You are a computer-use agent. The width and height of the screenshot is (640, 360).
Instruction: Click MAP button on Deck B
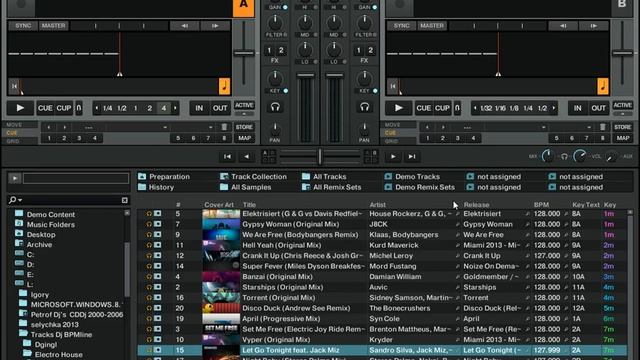click(x=623, y=138)
